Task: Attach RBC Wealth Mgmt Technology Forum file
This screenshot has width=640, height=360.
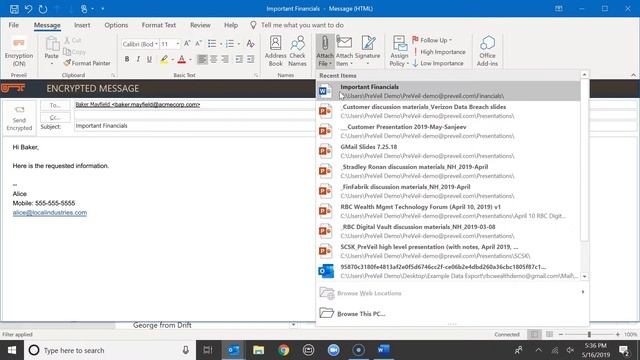Action: point(448,211)
